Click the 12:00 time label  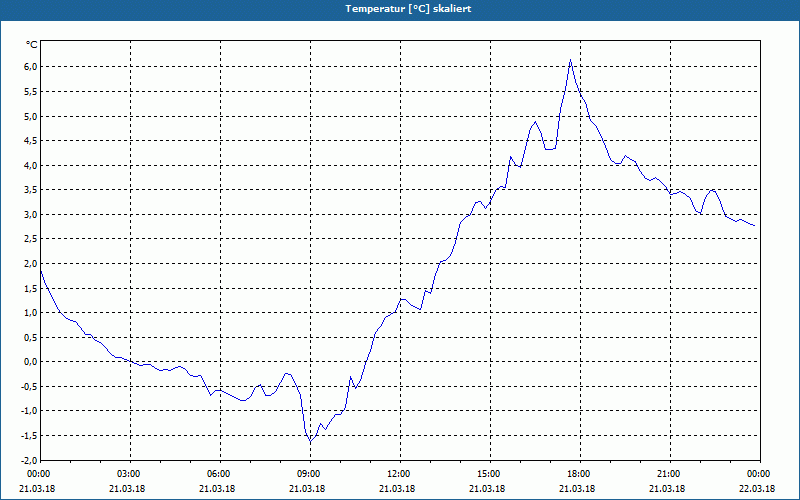tap(400, 474)
